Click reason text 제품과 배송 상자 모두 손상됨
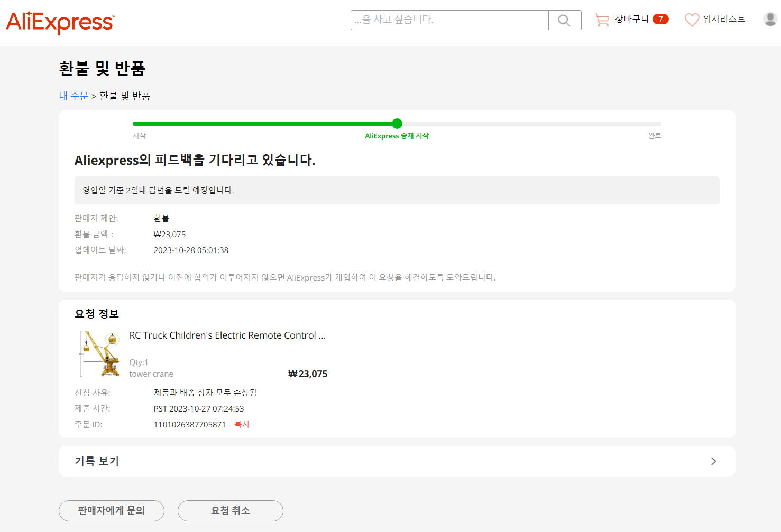This screenshot has height=532, width=781. click(x=205, y=393)
